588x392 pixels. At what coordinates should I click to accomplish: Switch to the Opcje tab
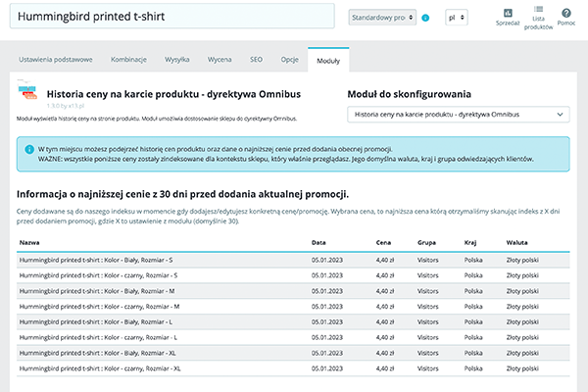point(289,59)
